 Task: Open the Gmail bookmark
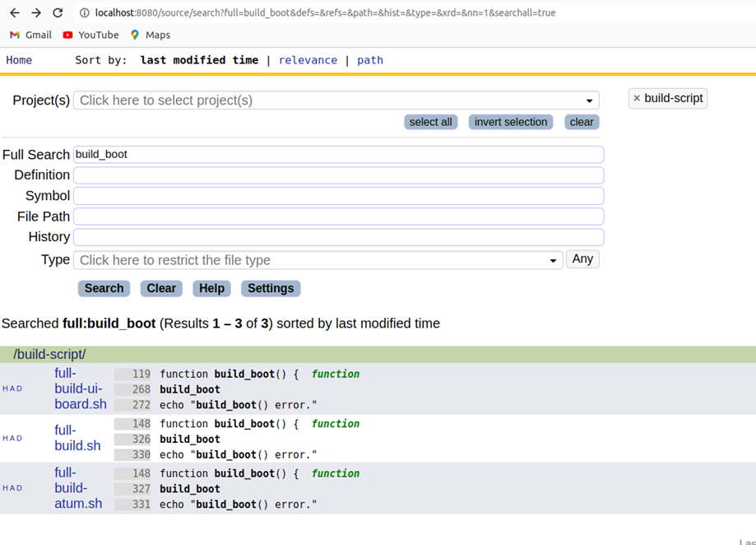[31, 35]
